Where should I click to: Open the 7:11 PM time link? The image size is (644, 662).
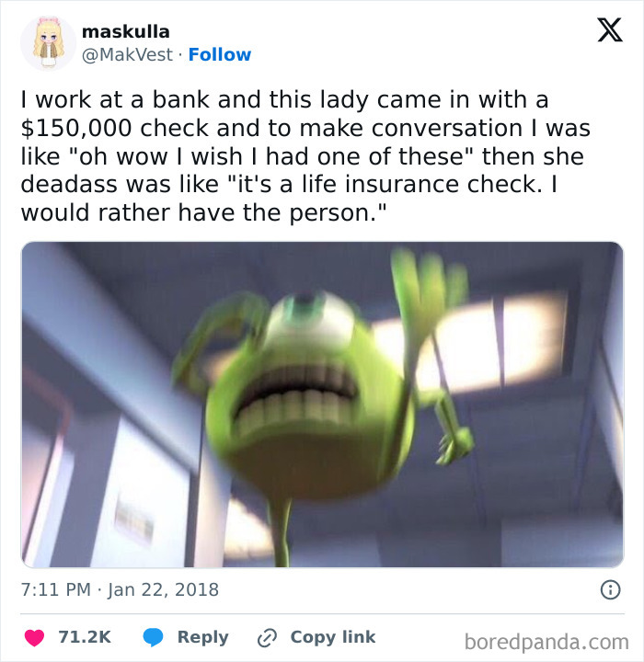[x=56, y=589]
